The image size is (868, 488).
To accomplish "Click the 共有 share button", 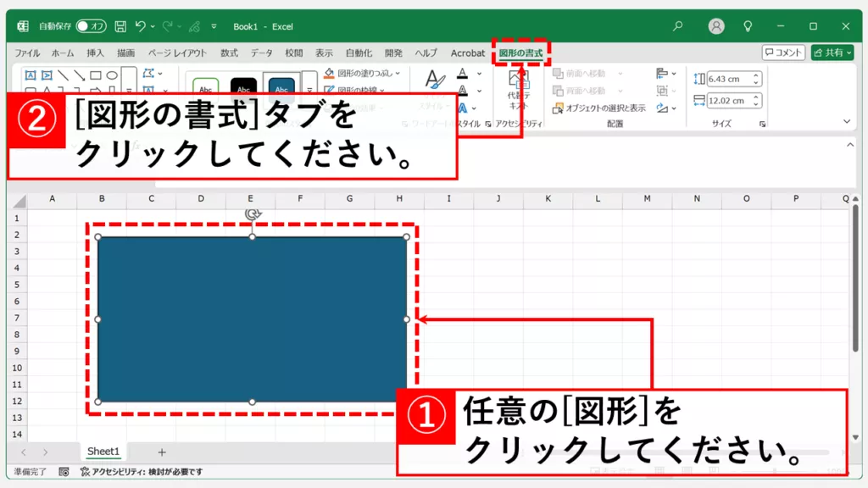I will tap(832, 53).
